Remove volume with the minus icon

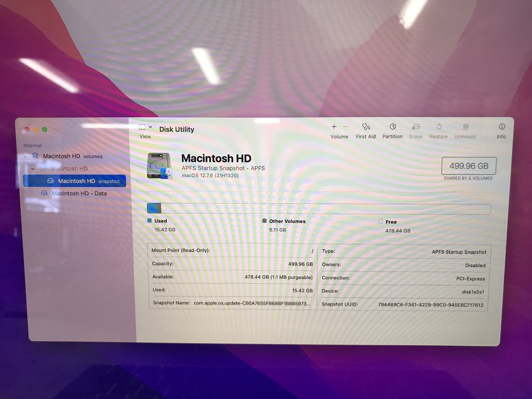(x=345, y=127)
